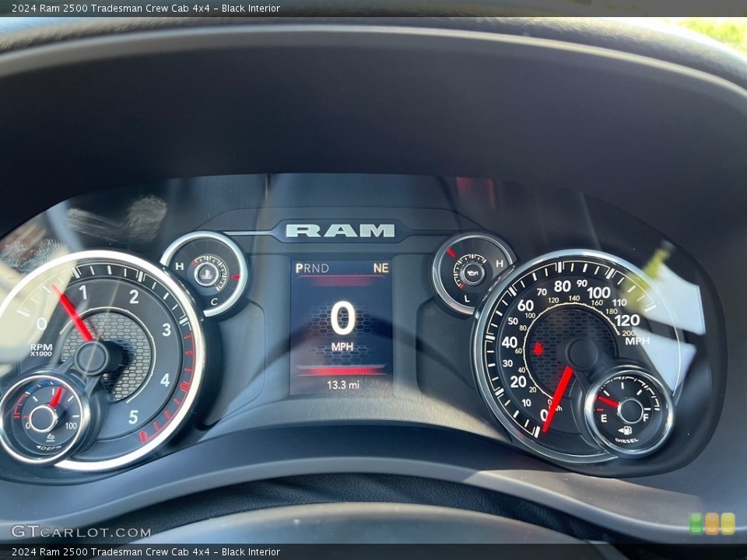Click the NE compass heading

(x=381, y=268)
